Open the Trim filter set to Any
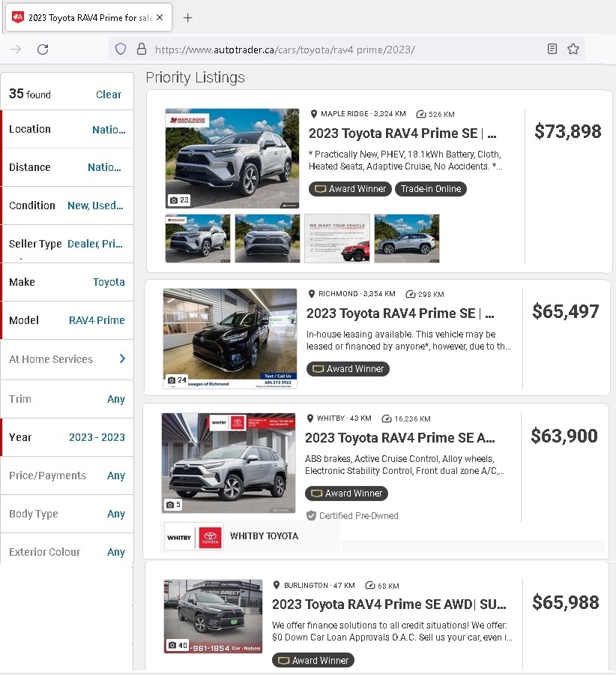Viewport: 616px width, 675px height. [x=67, y=399]
